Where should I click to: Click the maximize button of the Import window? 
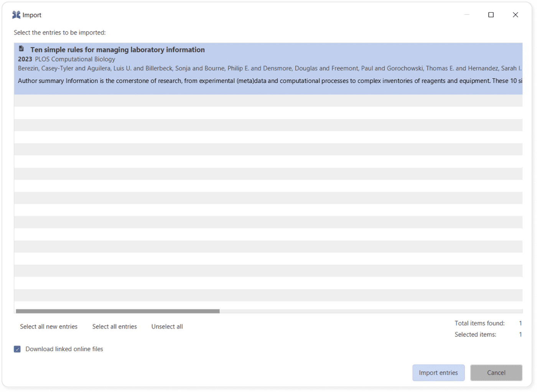click(491, 15)
